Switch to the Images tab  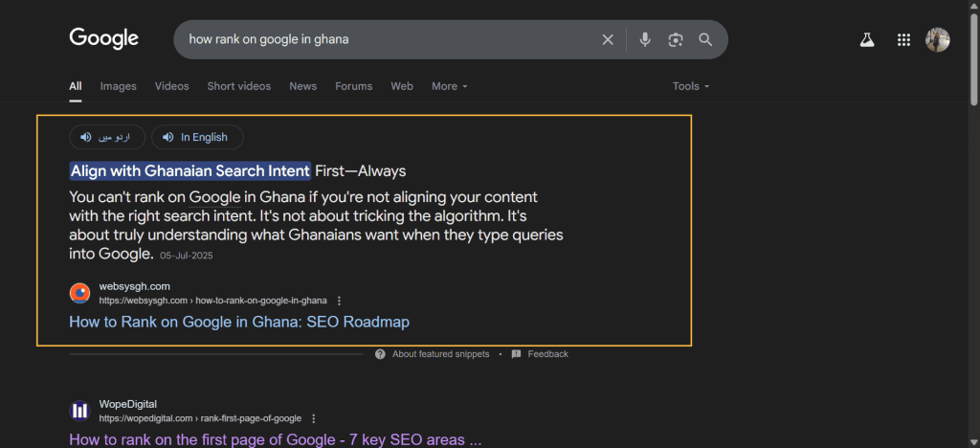point(118,86)
